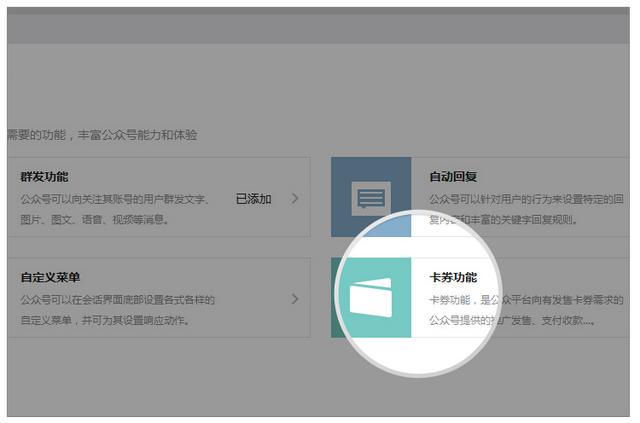Expand the 自定义菜单 row chevron

click(295, 299)
